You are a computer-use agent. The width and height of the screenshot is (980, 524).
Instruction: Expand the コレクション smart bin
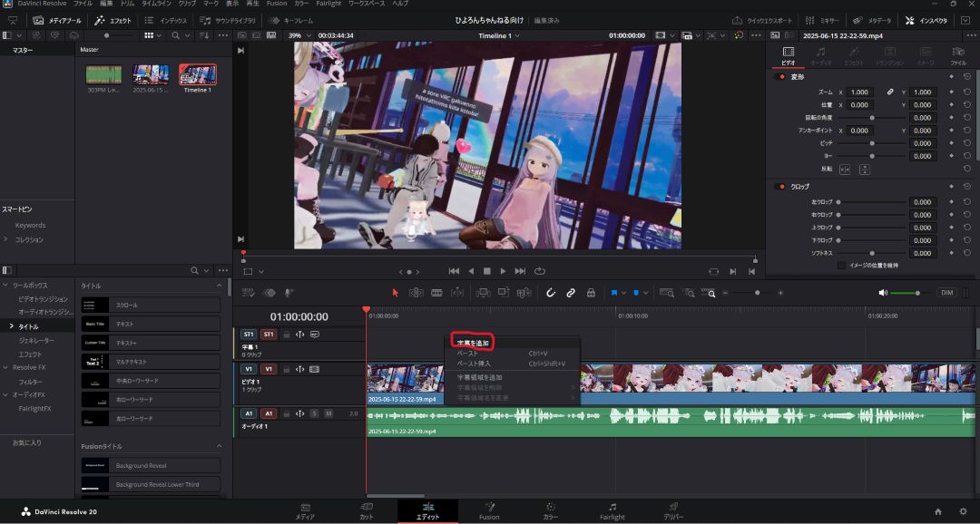click(x=7, y=239)
